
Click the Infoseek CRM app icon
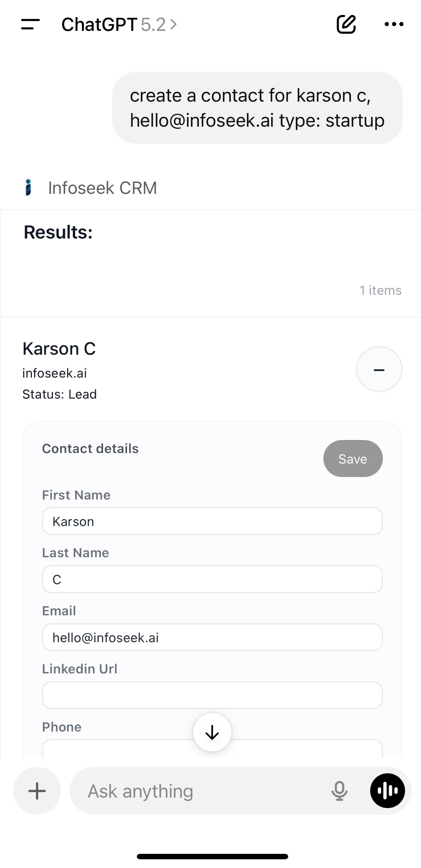pos(29,187)
